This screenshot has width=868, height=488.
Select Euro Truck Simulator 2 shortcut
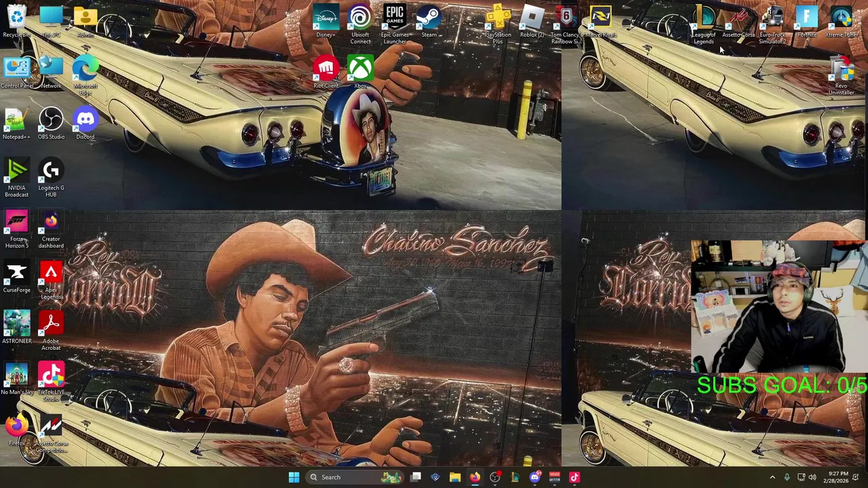pyautogui.click(x=772, y=25)
